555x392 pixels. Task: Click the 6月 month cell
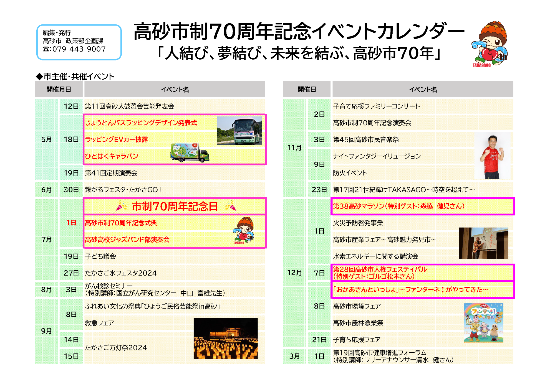46,190
